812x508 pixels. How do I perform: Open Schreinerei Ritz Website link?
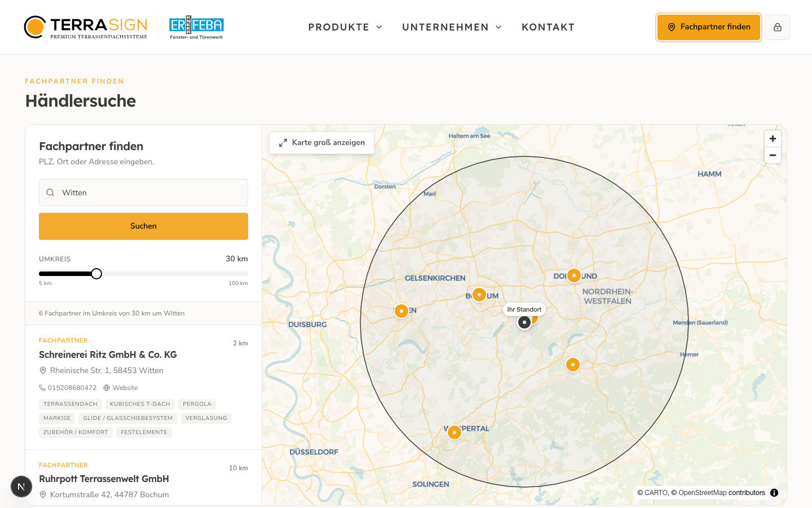[x=120, y=388]
